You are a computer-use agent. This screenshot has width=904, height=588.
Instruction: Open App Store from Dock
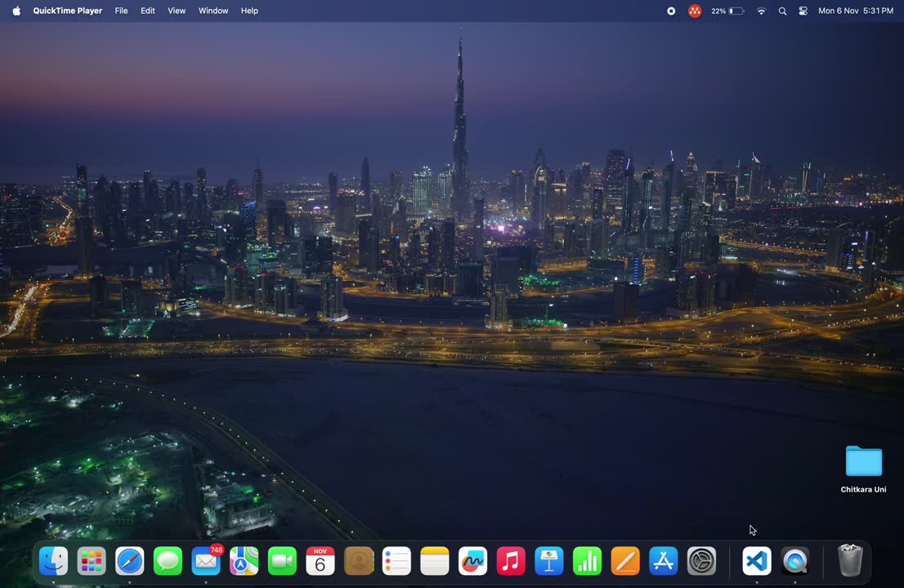663,561
